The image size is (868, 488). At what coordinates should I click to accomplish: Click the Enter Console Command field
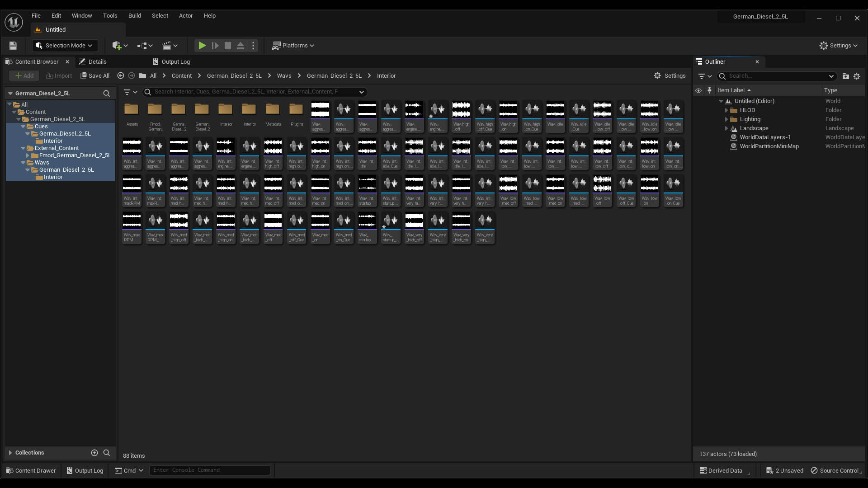pos(209,470)
